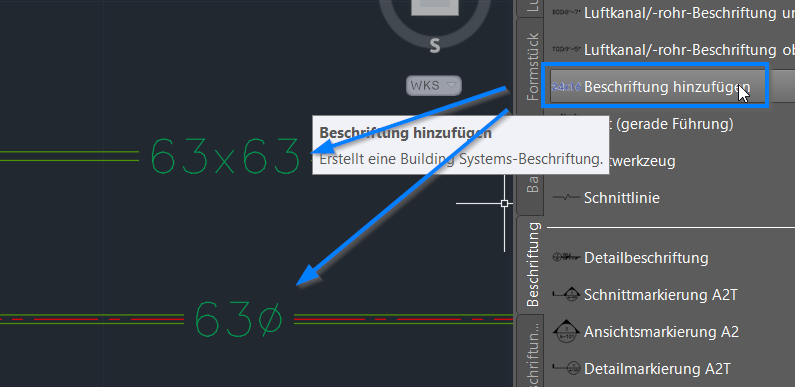Click the S direction on the ViewCube compass
This screenshot has height=387, width=795.
pos(435,45)
